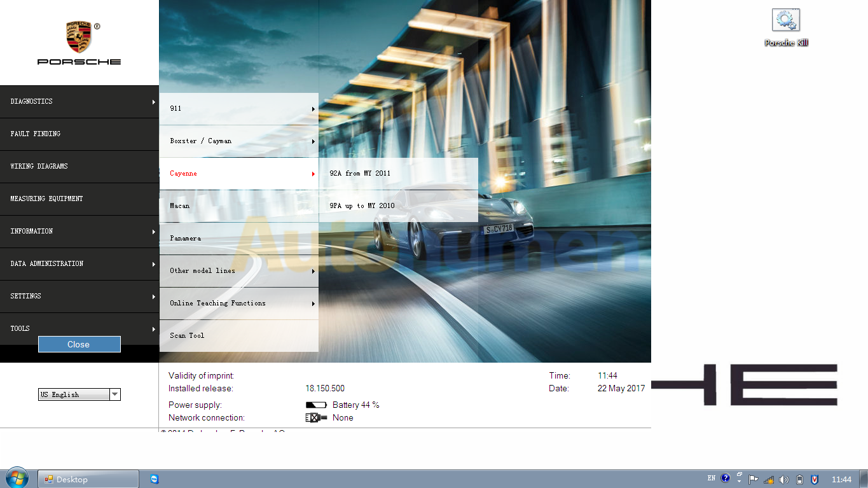The height and width of the screenshot is (488, 868).
Task: Click the Battery 44 % text
Action: point(356,405)
